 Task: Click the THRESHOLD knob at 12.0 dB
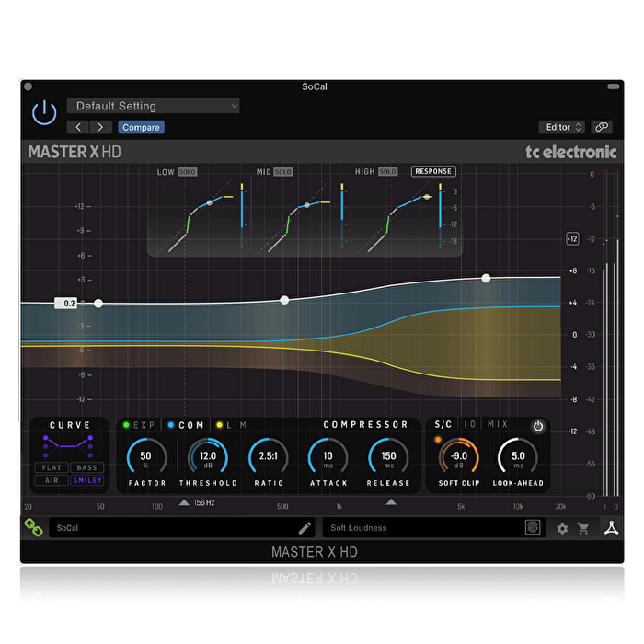pyautogui.click(x=208, y=457)
